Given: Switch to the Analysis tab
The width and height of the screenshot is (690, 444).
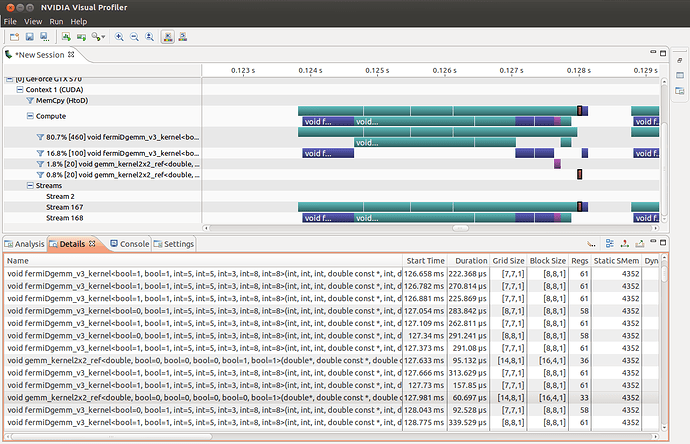Looking at the screenshot, I should click(x=25, y=244).
